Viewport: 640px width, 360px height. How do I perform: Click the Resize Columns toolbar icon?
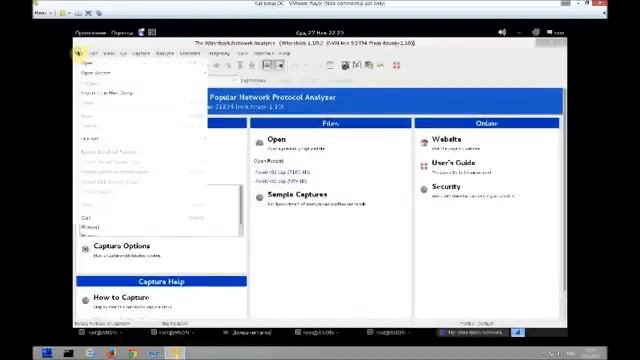pyautogui.click(x=330, y=65)
